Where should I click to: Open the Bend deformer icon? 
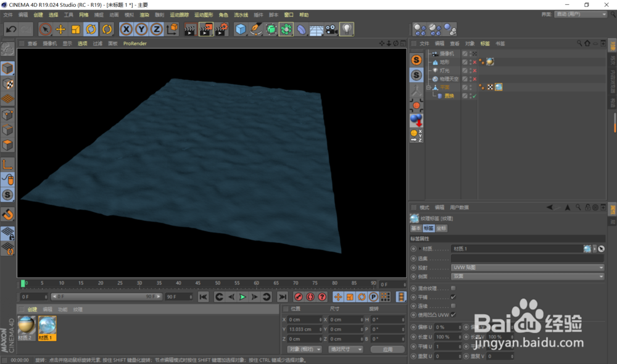[x=302, y=29]
